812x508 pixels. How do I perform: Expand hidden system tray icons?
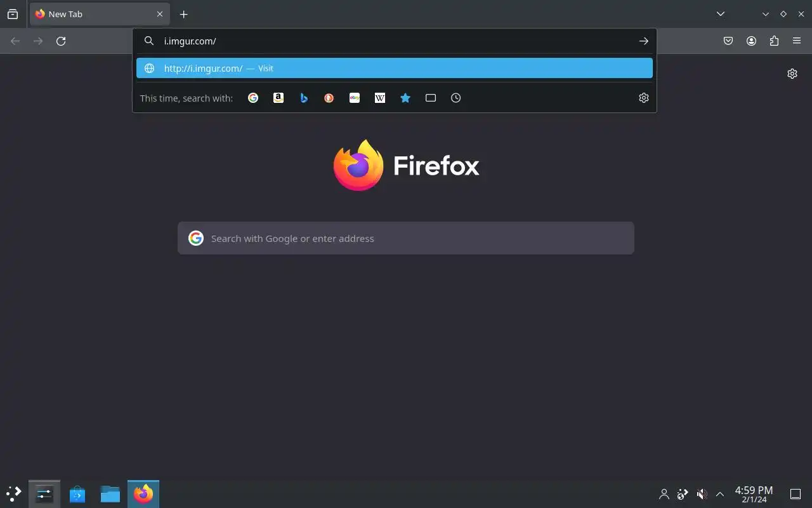[x=720, y=494]
